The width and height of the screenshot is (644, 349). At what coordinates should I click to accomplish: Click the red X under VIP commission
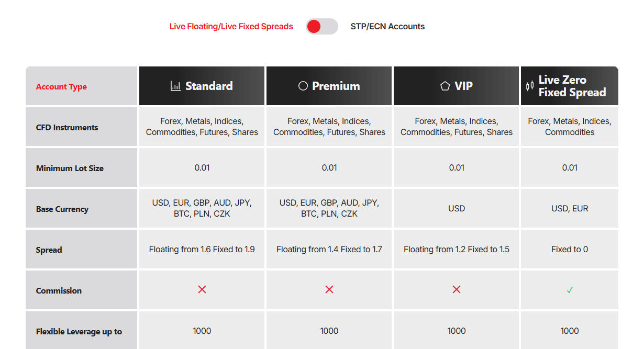click(x=457, y=289)
